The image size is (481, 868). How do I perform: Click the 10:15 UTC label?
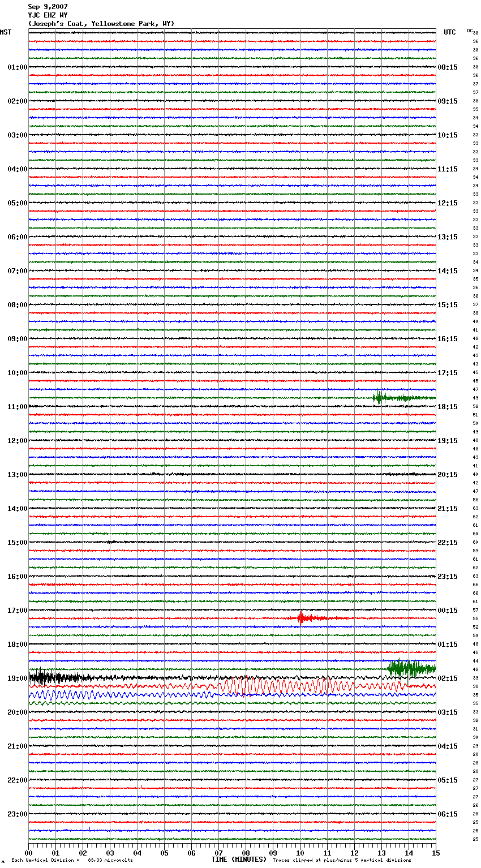(448, 135)
